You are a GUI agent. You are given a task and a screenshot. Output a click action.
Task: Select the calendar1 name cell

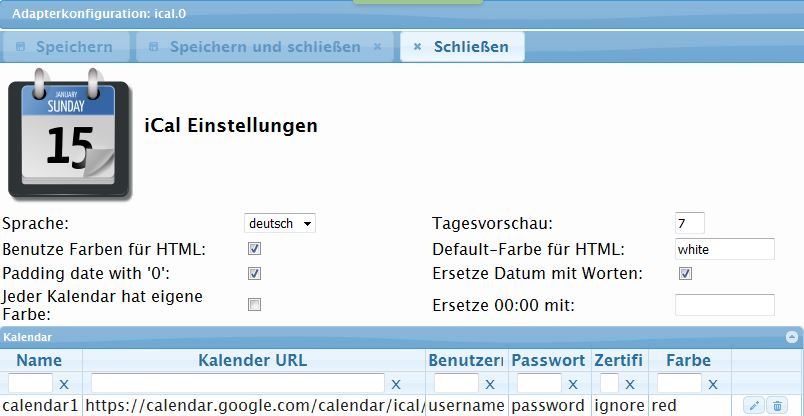point(42,406)
